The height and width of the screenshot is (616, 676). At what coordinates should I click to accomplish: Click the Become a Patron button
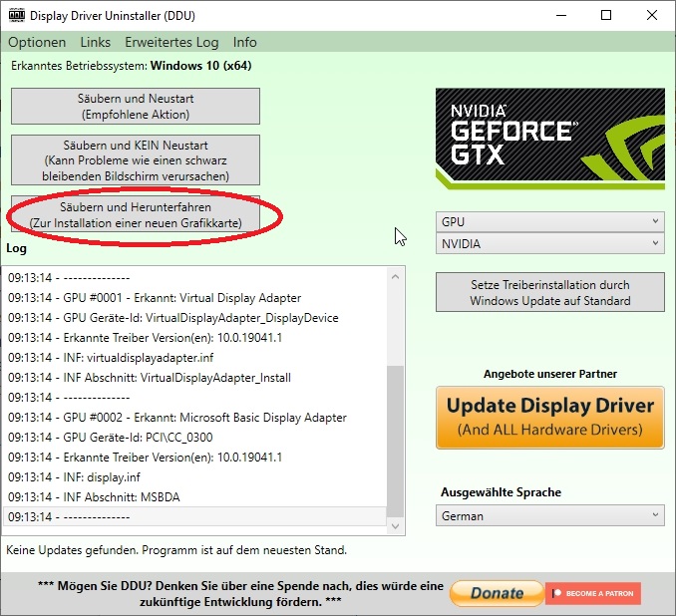click(x=593, y=593)
